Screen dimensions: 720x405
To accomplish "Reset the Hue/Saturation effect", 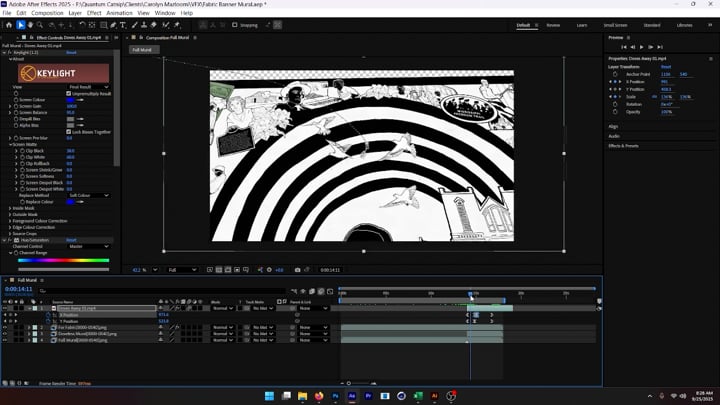I will click(71, 240).
